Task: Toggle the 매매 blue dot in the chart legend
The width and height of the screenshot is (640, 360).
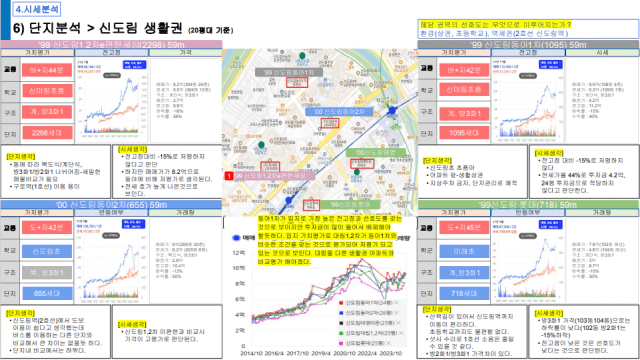Action: (x=236, y=238)
